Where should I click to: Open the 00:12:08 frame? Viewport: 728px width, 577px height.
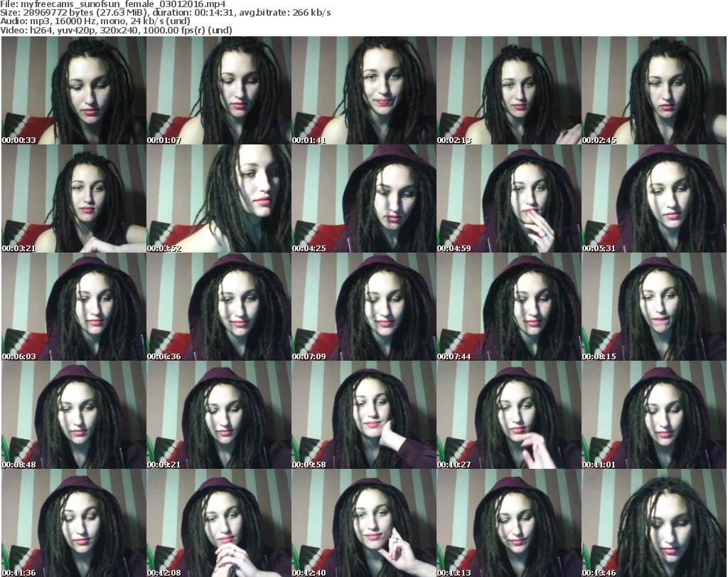coord(219,523)
